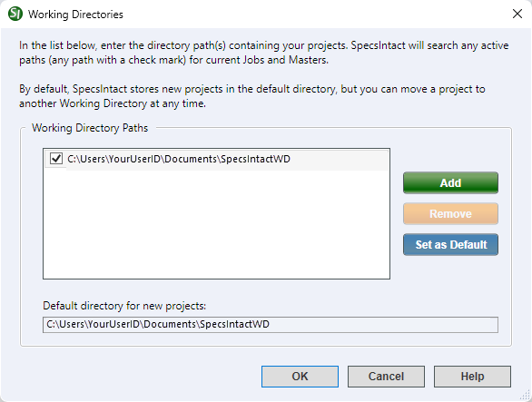Confirm the dialog with OK
The height and width of the screenshot is (402, 532).
(x=300, y=377)
